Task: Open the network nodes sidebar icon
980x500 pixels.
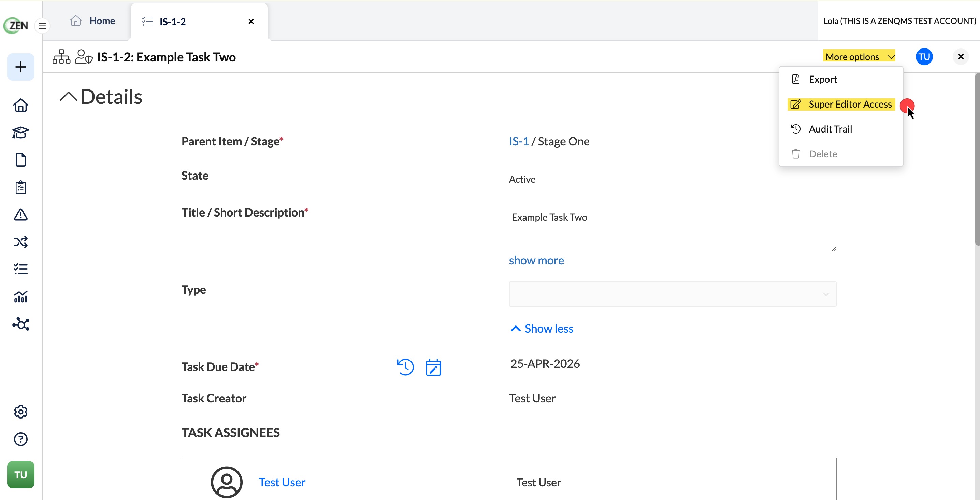Action: coord(20,324)
